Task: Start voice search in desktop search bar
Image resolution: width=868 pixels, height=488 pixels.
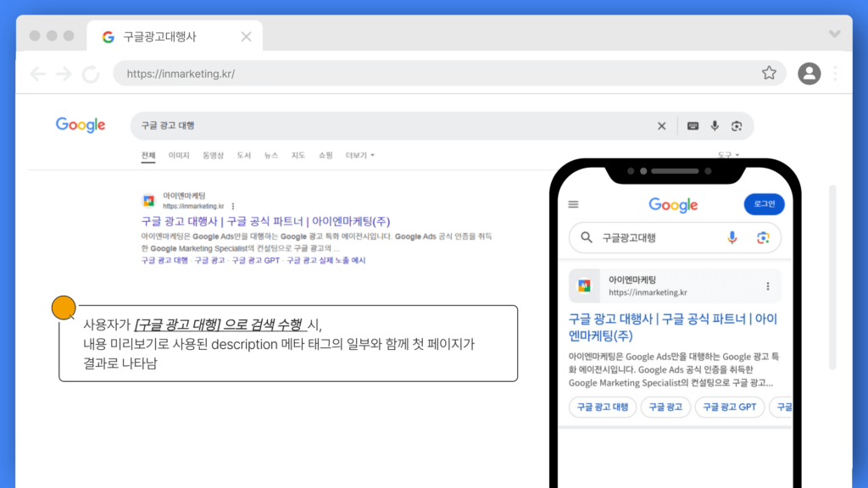Action: pos(715,126)
